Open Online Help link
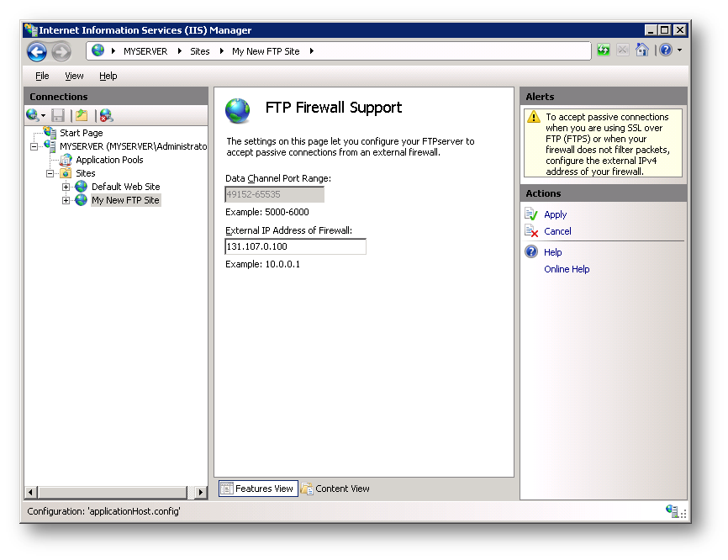 click(567, 269)
